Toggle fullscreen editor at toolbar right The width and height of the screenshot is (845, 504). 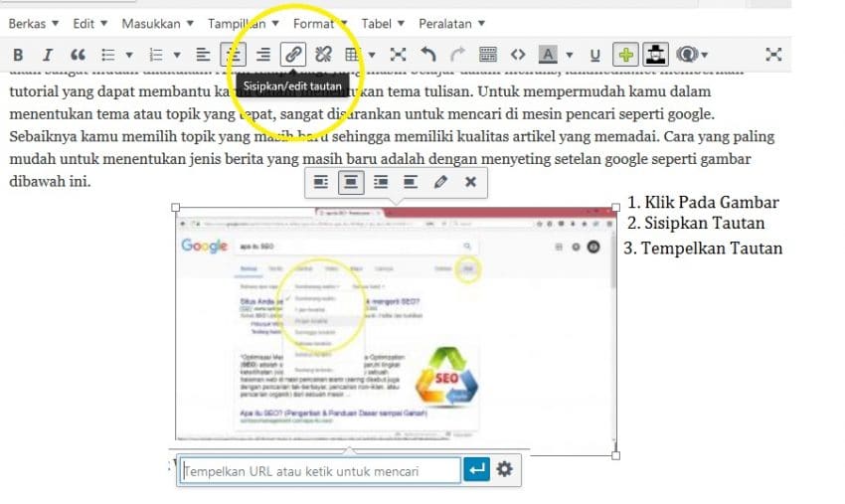pos(773,55)
